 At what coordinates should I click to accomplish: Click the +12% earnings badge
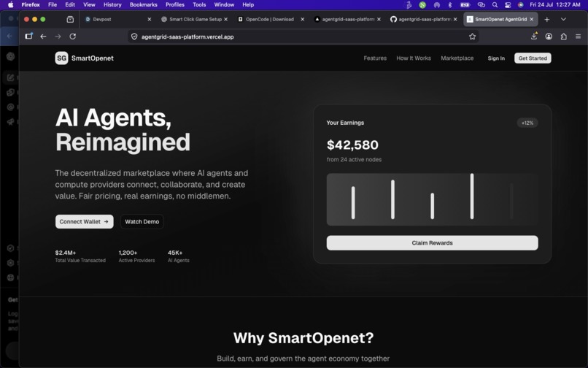527,123
